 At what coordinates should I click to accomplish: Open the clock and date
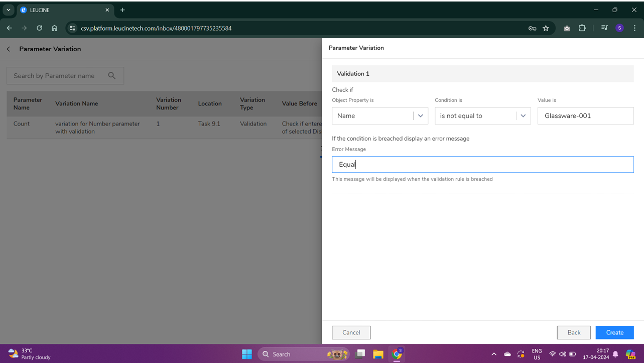[596, 354]
